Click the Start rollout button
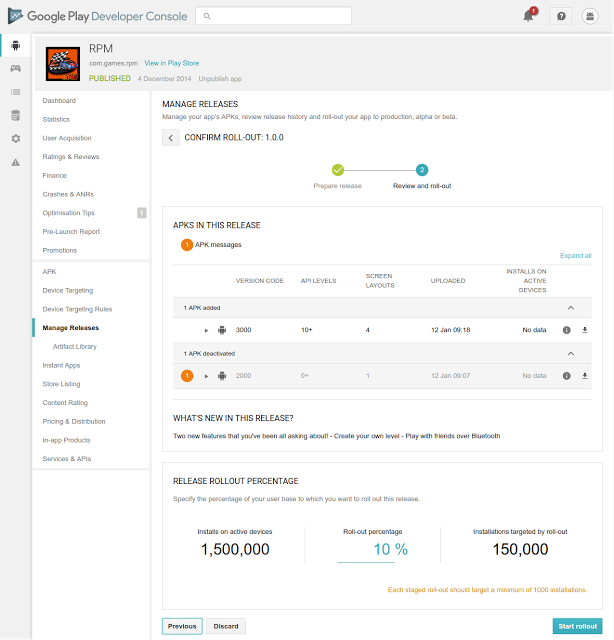Viewport: 614px width, 640px height. tap(577, 626)
